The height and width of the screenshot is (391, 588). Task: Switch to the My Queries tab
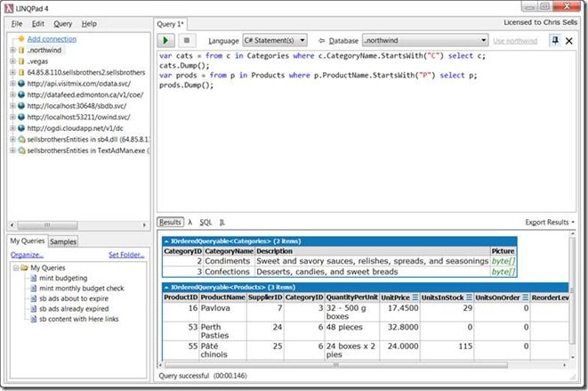28,240
